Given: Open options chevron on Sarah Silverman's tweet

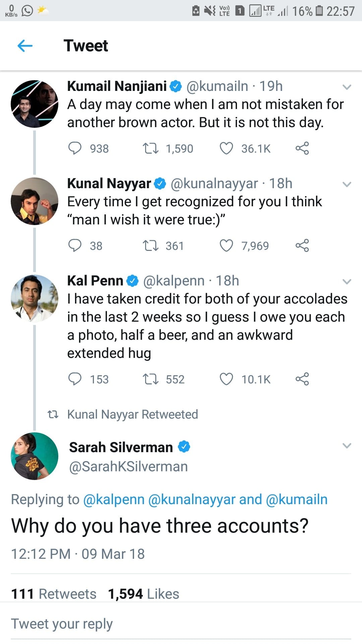Looking at the screenshot, I should tap(347, 446).
